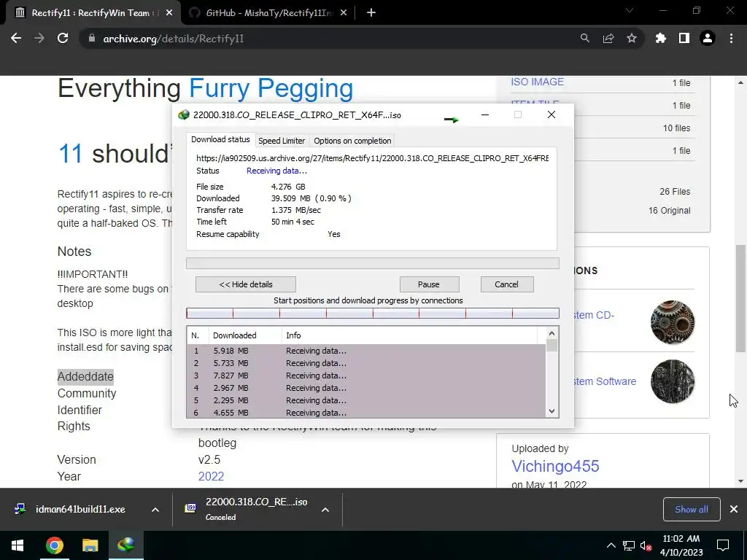Click the Downloaded column header
747x560 pixels.
245,335
